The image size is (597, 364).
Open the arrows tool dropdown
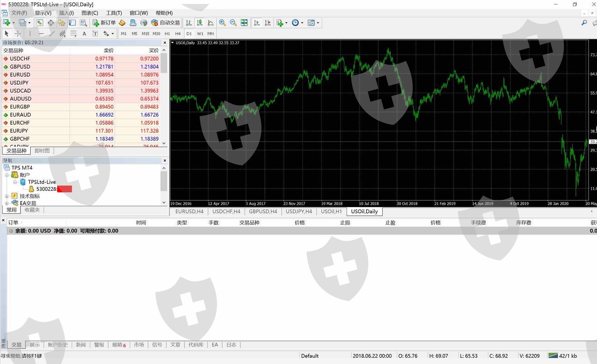tap(113, 34)
